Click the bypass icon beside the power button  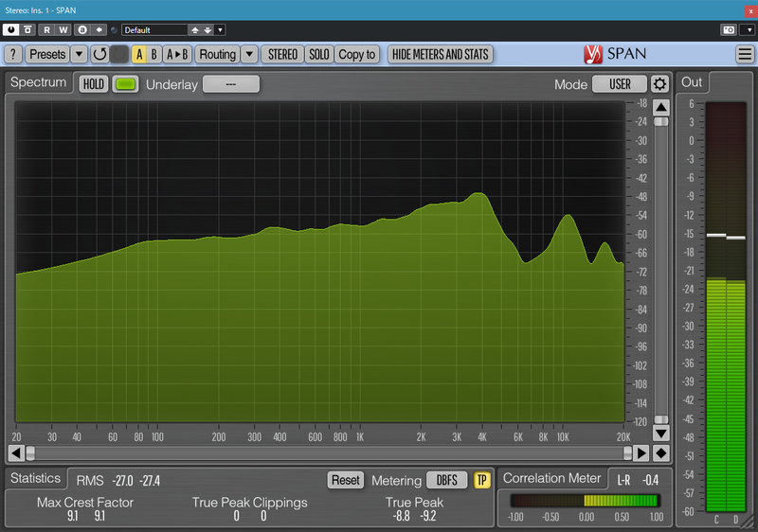pyautogui.click(x=28, y=30)
